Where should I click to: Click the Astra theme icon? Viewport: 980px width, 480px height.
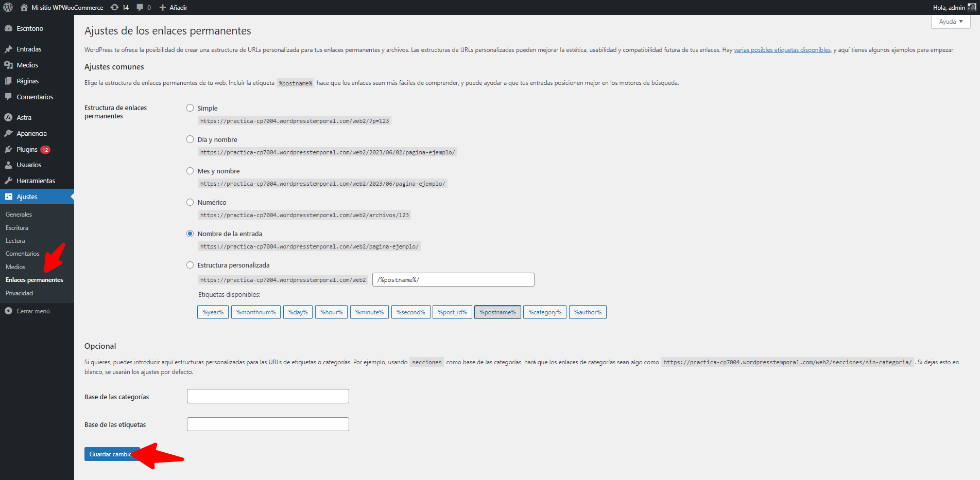coord(8,117)
